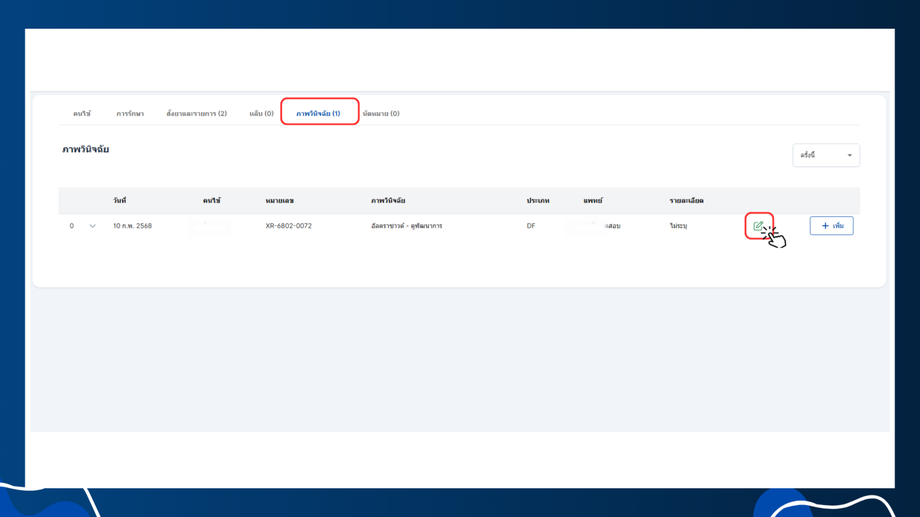Click the หมายเลข column header

click(279, 201)
